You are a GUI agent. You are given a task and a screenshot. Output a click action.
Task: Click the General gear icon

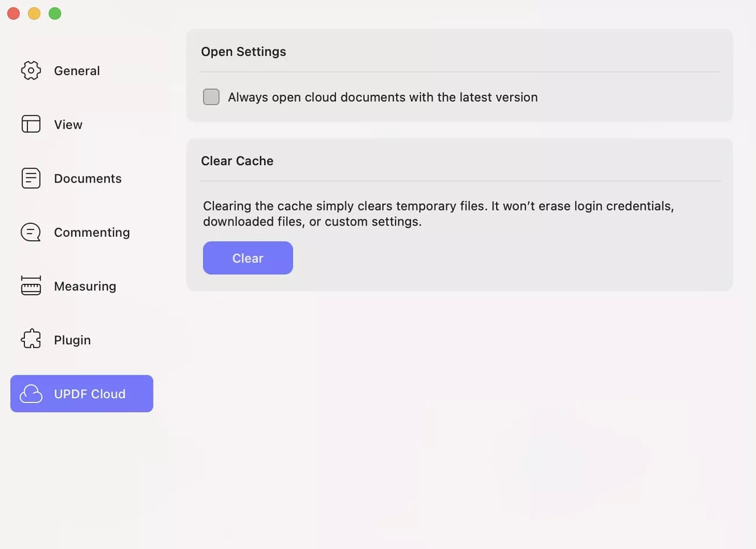click(x=31, y=70)
